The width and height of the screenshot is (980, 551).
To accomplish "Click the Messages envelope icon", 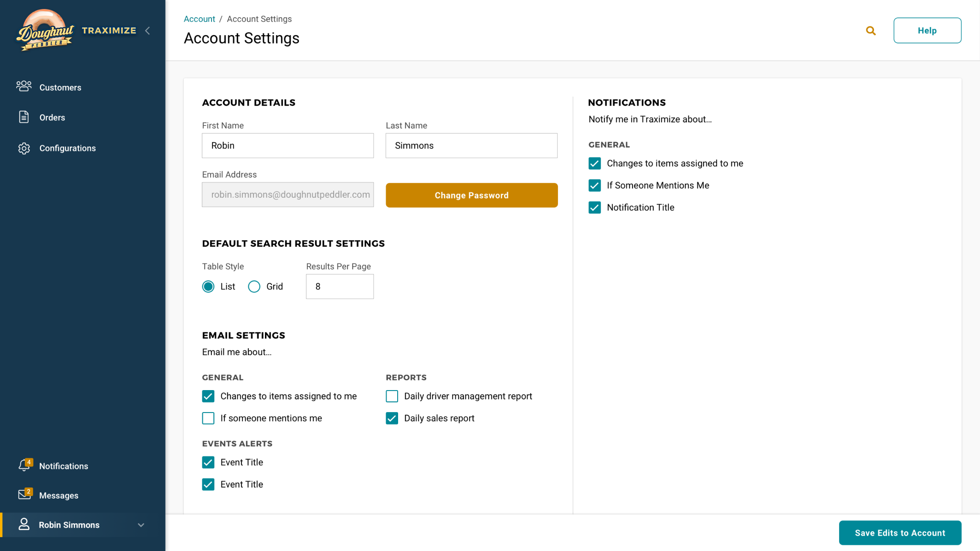I will tap(24, 495).
